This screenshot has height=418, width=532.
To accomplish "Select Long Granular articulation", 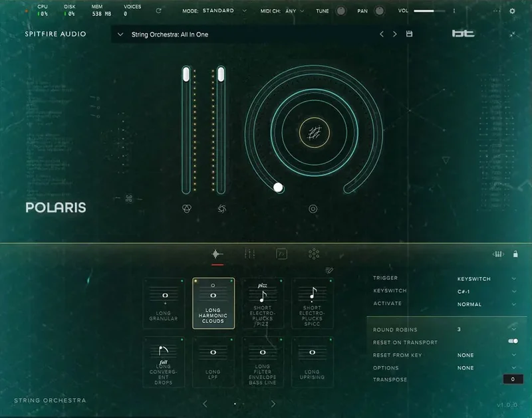I will point(164,303).
